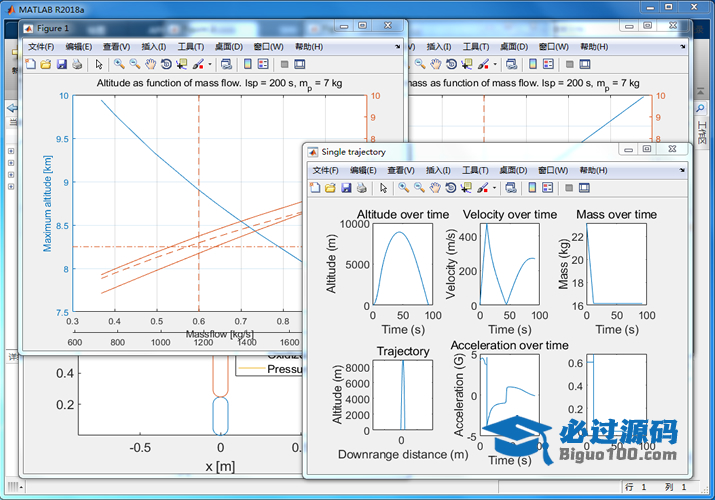Open 桌面(D) menu in Figure 1
715x500 pixels.
[x=229, y=47]
